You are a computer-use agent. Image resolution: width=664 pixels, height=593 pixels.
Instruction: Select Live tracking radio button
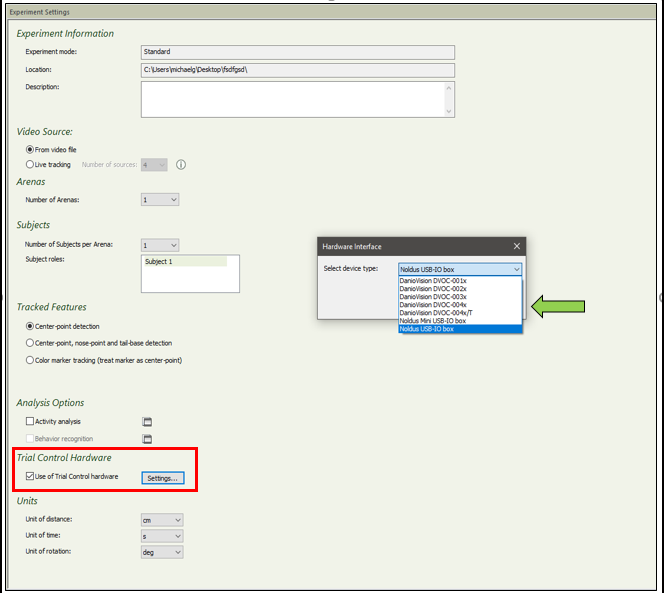point(30,164)
